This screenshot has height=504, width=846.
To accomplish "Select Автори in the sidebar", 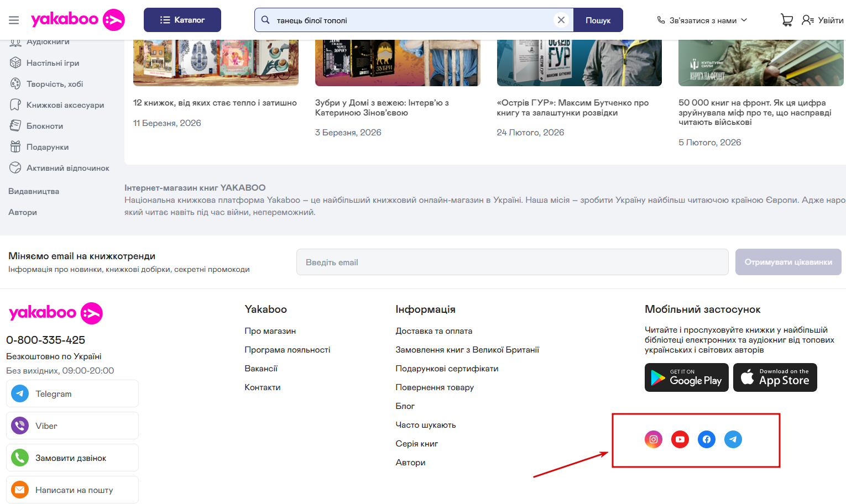I will (x=23, y=212).
